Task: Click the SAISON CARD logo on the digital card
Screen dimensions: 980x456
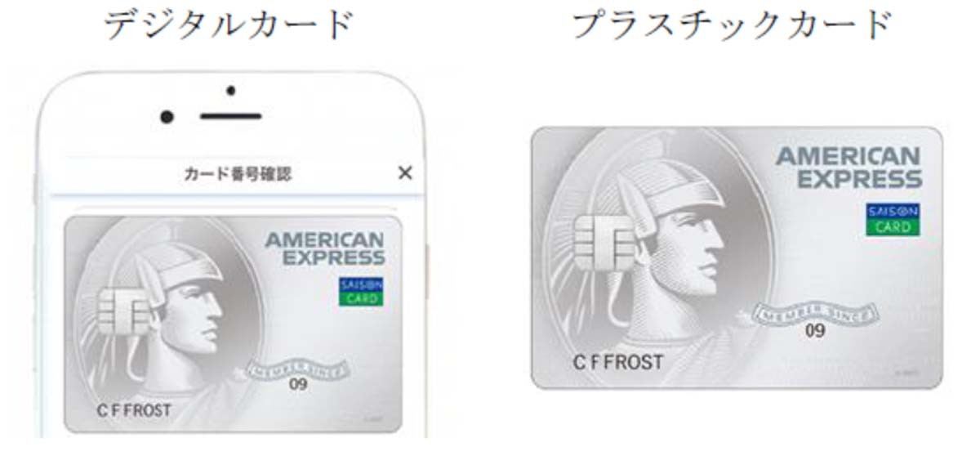Action: pos(361,291)
